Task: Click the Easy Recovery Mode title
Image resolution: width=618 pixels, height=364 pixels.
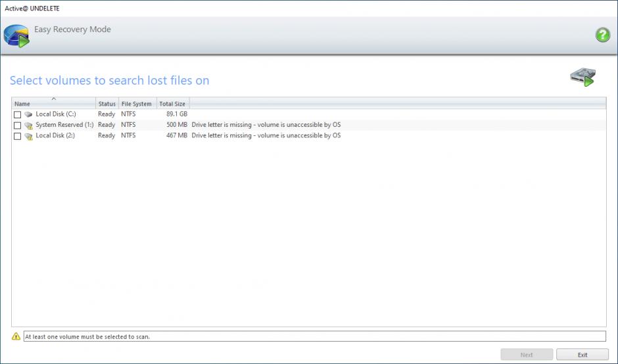Action: 72,30
